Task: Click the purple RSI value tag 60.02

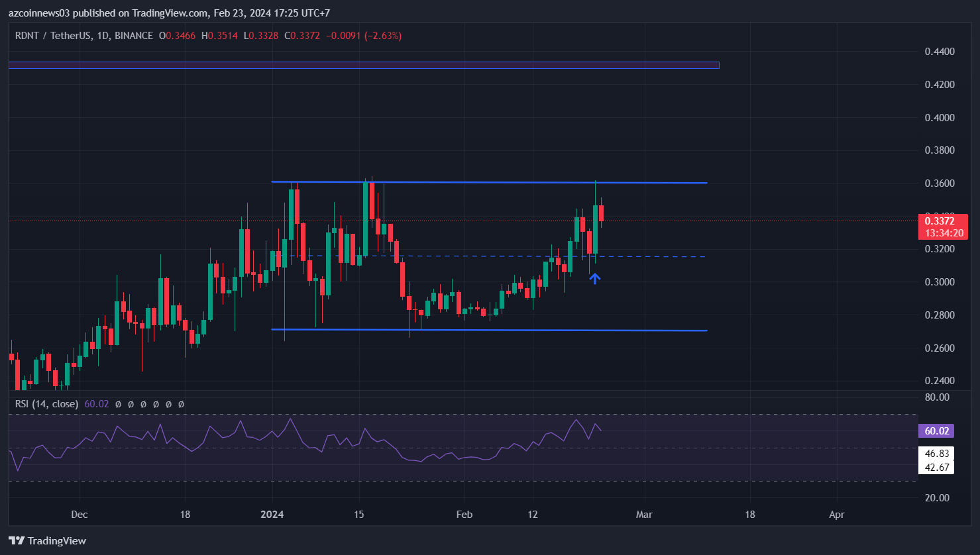Action: tap(936, 431)
